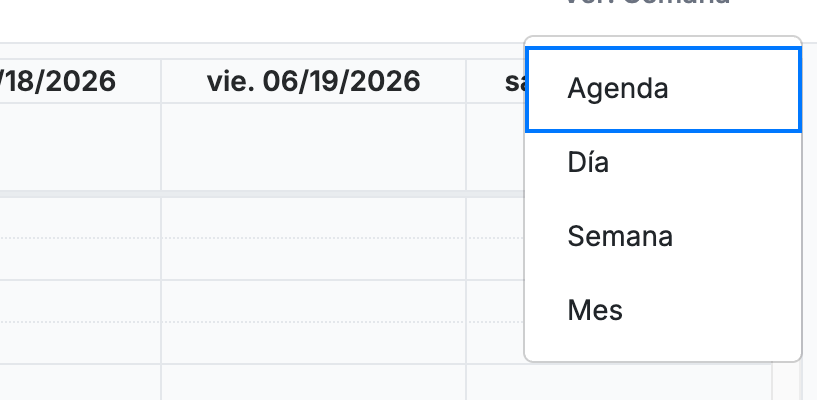Select Agenda view from dropdown menu
Screen dimensions: 817x400
663,89
